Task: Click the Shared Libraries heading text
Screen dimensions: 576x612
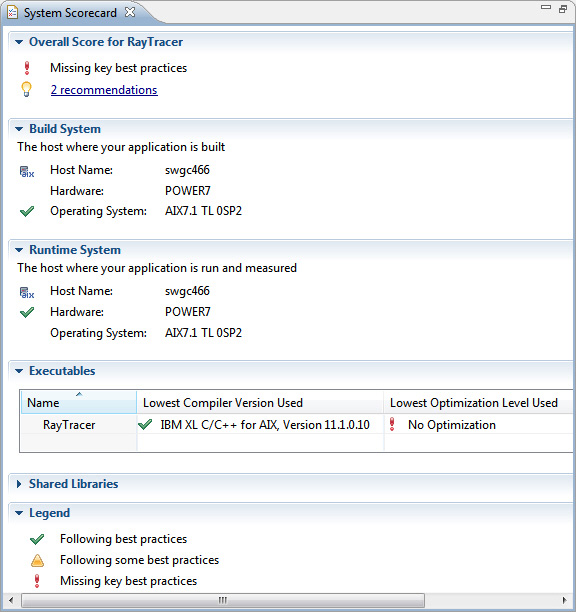Action: pos(73,484)
